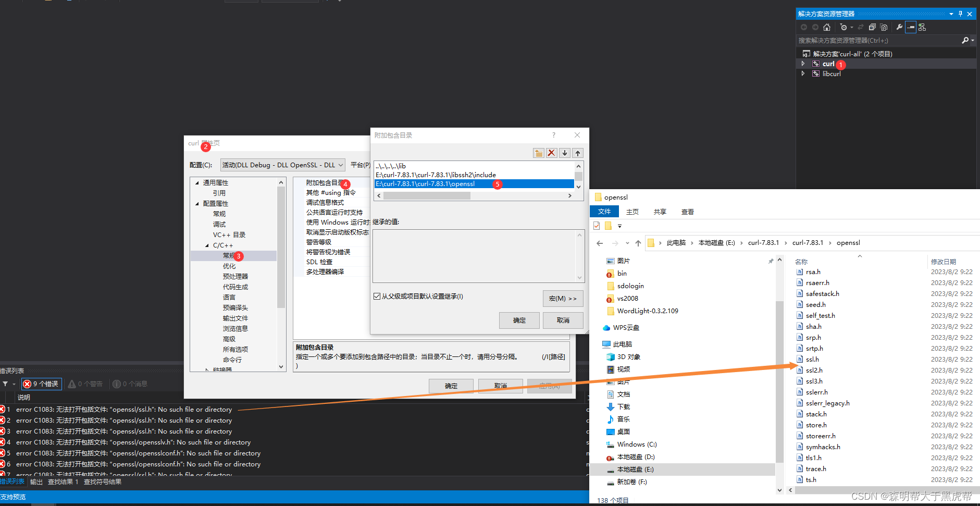Expand the libcurl project node
This screenshot has height=506, width=980.
click(x=803, y=73)
